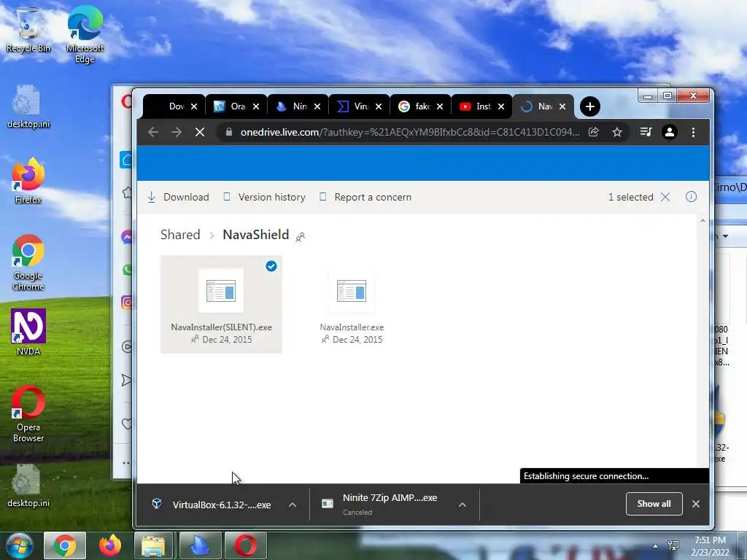Download the selected file
The image size is (747, 560).
[x=178, y=197]
